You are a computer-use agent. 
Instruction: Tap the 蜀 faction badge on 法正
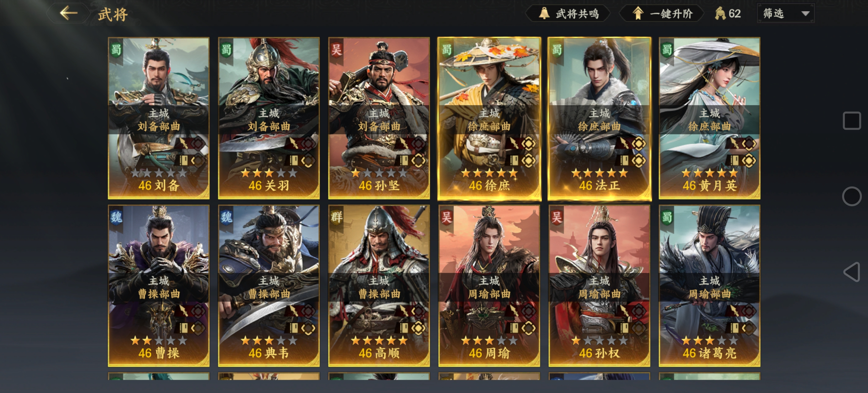(x=557, y=49)
